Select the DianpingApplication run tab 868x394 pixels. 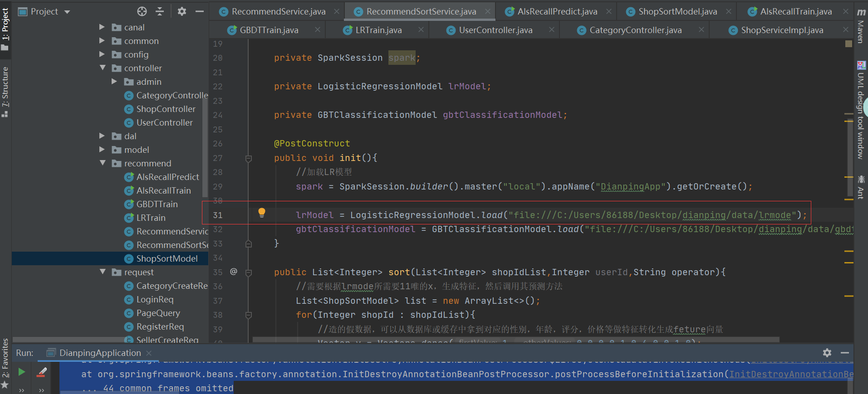point(100,353)
